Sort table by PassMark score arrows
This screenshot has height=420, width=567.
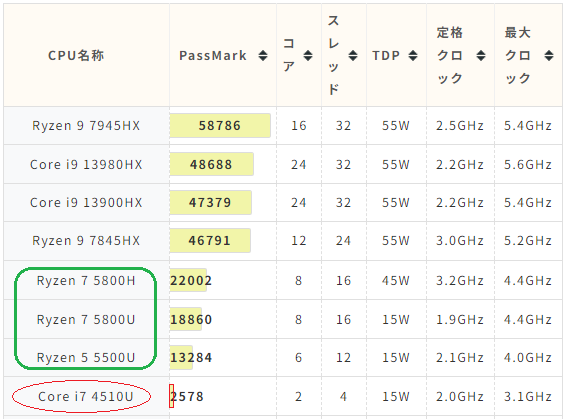(263, 56)
